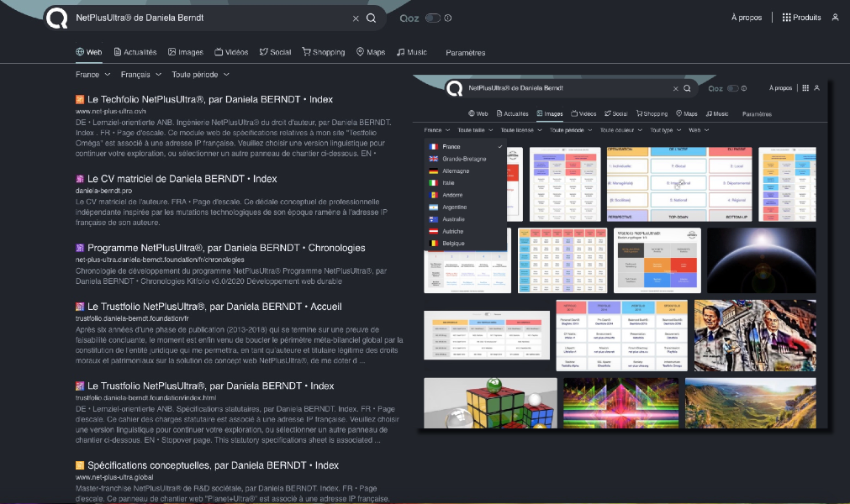Open result Spécifications conceptuelles Index
850x504 pixels.
[x=213, y=465]
